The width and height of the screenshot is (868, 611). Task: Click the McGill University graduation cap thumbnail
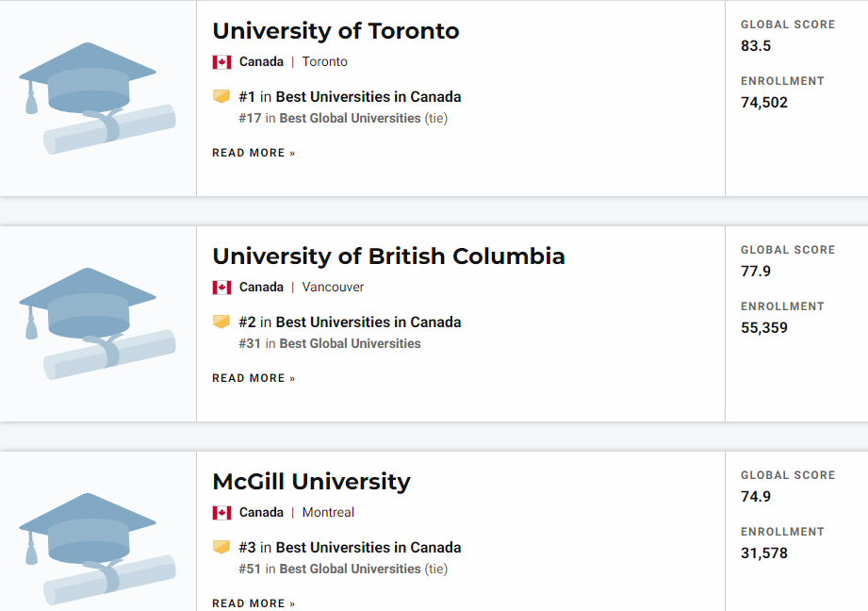[x=97, y=549]
